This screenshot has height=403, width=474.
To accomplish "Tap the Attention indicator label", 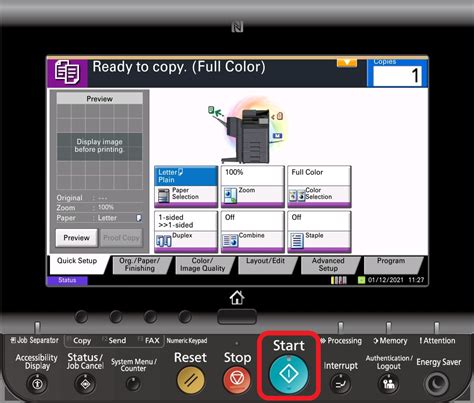I will tap(437, 341).
